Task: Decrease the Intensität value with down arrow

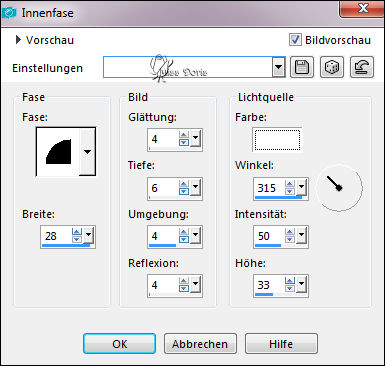Action: coord(290,239)
